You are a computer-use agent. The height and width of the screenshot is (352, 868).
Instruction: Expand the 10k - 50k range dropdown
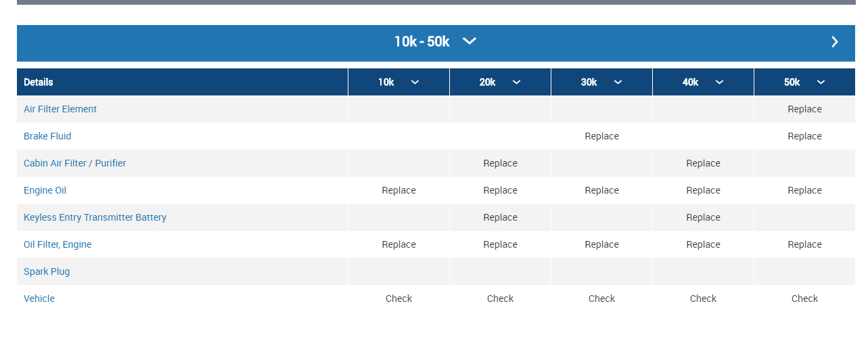pos(469,41)
